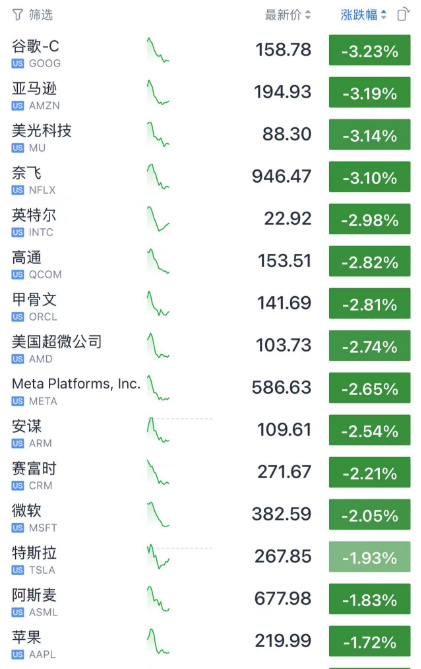The image size is (421, 669).
Task: Toggle 奈飞 change badge -3.10%
Action: [369, 177]
